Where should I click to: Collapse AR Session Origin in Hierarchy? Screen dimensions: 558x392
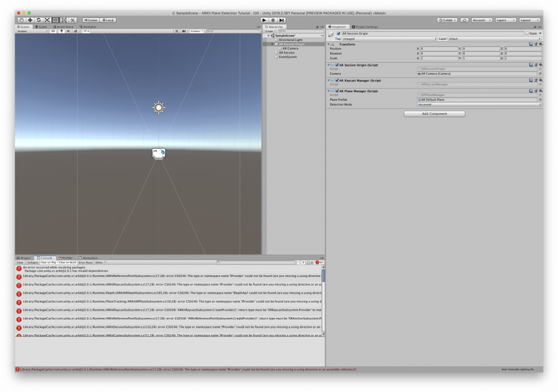pyautogui.click(x=272, y=44)
